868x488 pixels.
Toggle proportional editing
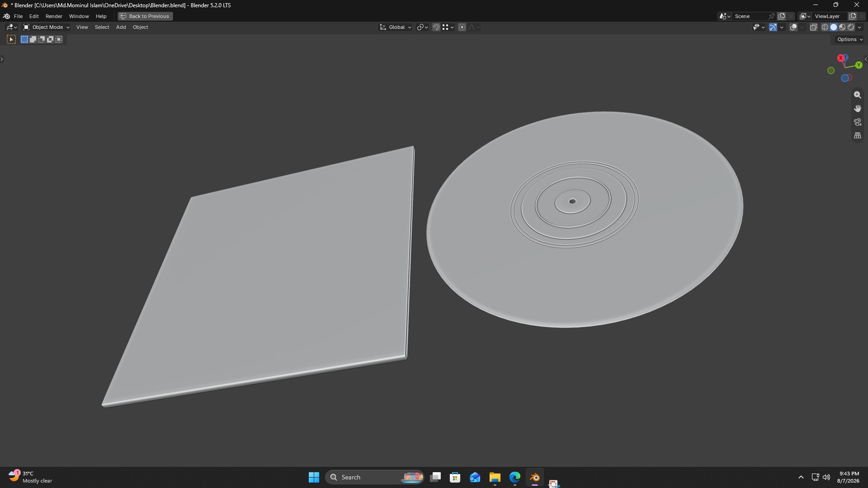pyautogui.click(x=462, y=28)
